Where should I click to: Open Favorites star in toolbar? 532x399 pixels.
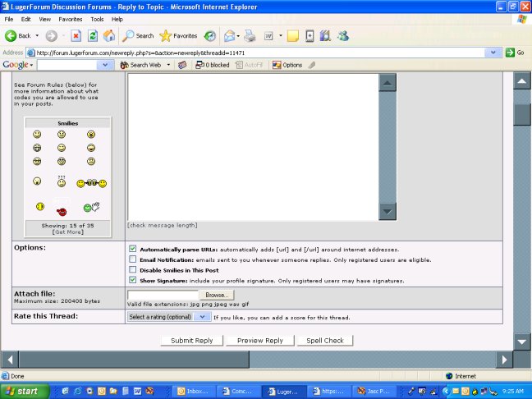click(178, 36)
